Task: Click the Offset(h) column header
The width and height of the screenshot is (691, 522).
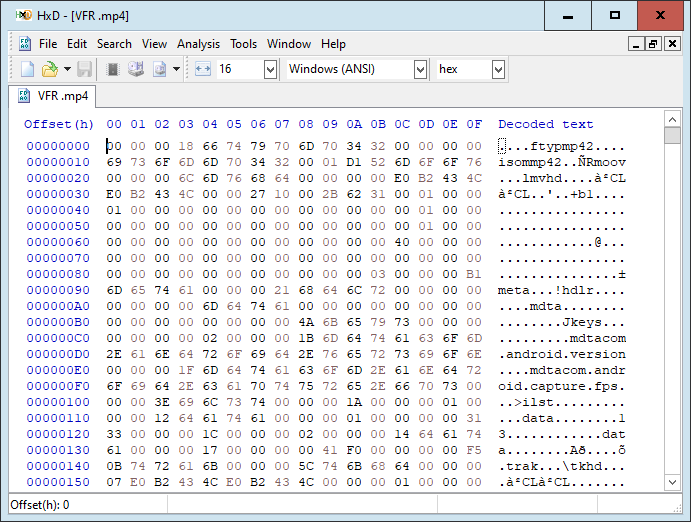Action: (59, 124)
